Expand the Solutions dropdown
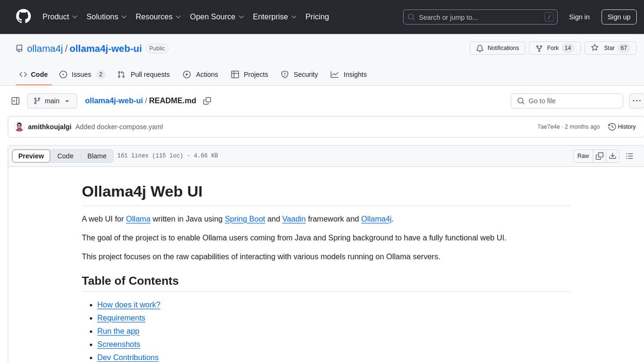The image size is (644, 362). [107, 17]
